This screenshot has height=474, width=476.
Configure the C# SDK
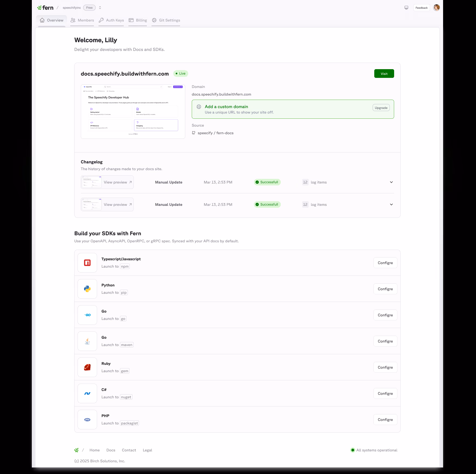point(385,393)
